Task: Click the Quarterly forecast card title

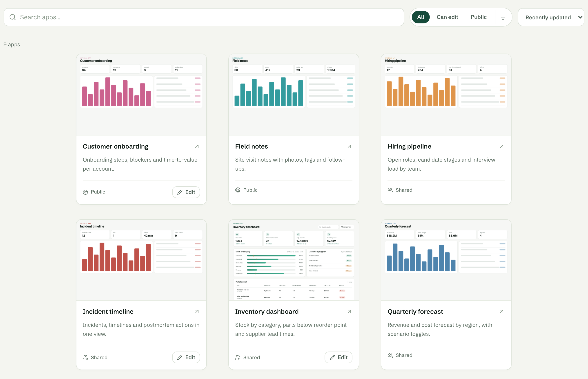Action: pyautogui.click(x=415, y=311)
